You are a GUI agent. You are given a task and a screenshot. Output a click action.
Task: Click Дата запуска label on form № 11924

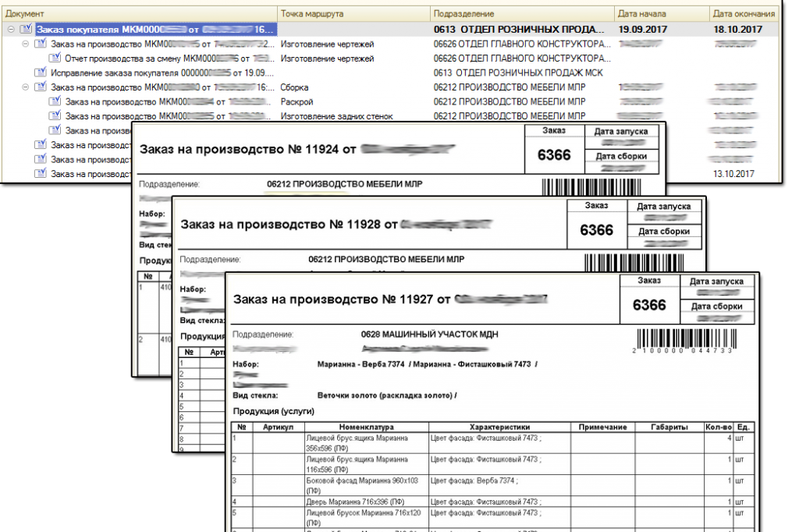click(x=620, y=132)
